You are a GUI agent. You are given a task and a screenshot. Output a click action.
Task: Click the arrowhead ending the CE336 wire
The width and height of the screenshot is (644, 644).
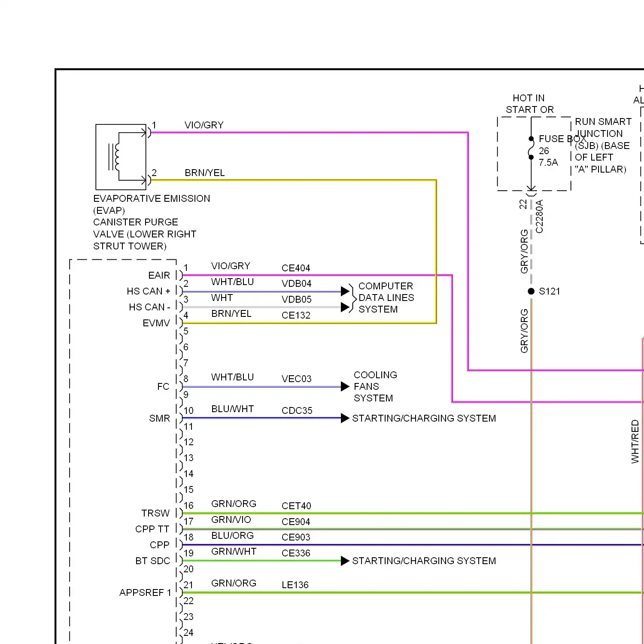345,561
